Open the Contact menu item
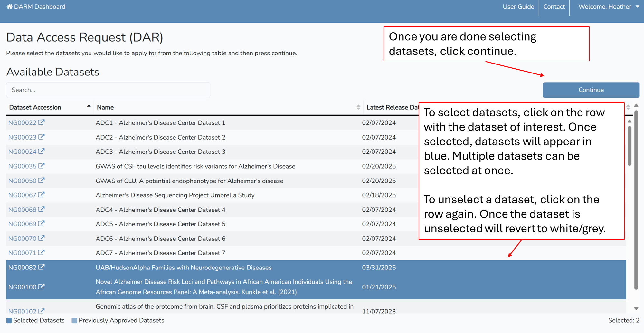 (554, 7)
